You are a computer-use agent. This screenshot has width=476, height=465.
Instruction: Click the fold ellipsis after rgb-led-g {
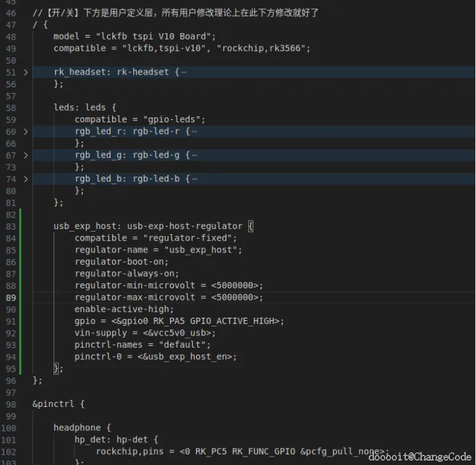(195, 156)
